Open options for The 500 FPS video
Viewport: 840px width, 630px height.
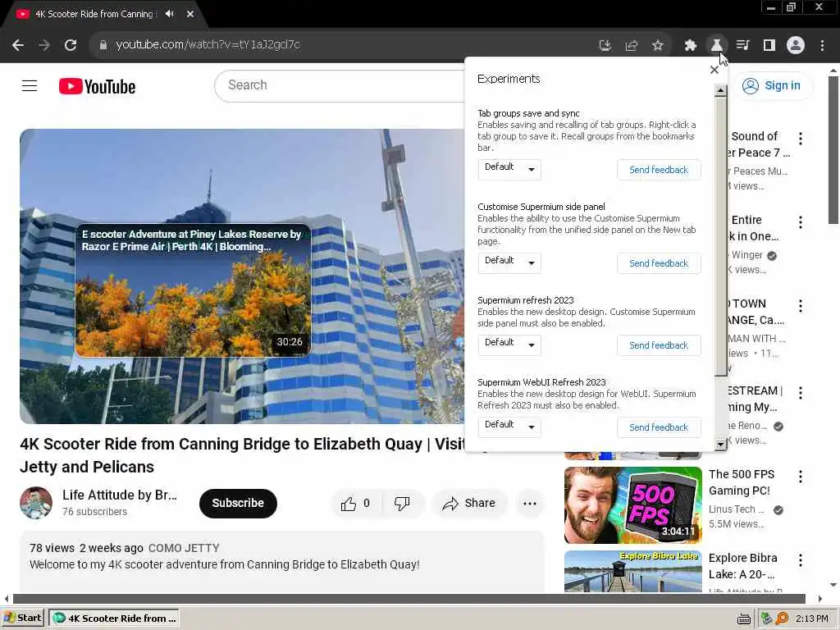(x=801, y=477)
